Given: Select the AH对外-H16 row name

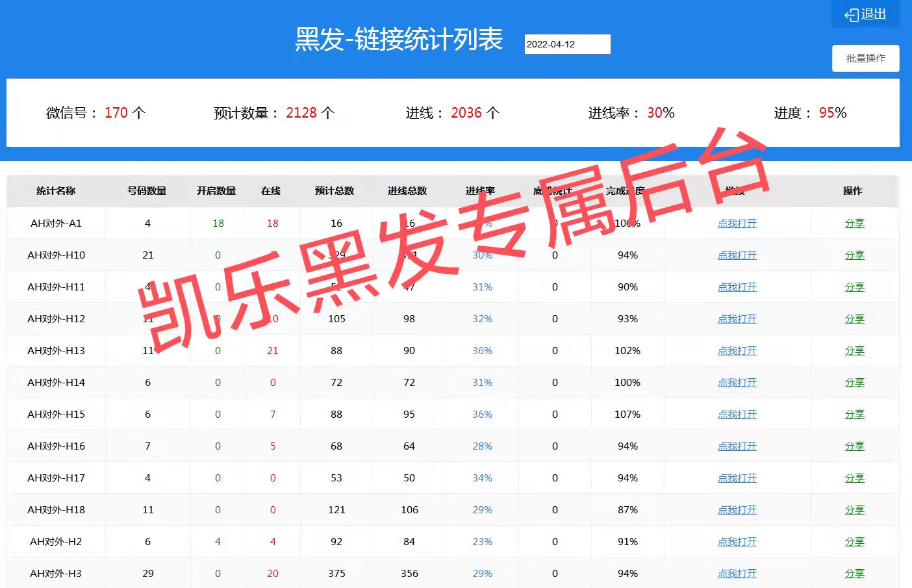Looking at the screenshot, I should (56, 446).
